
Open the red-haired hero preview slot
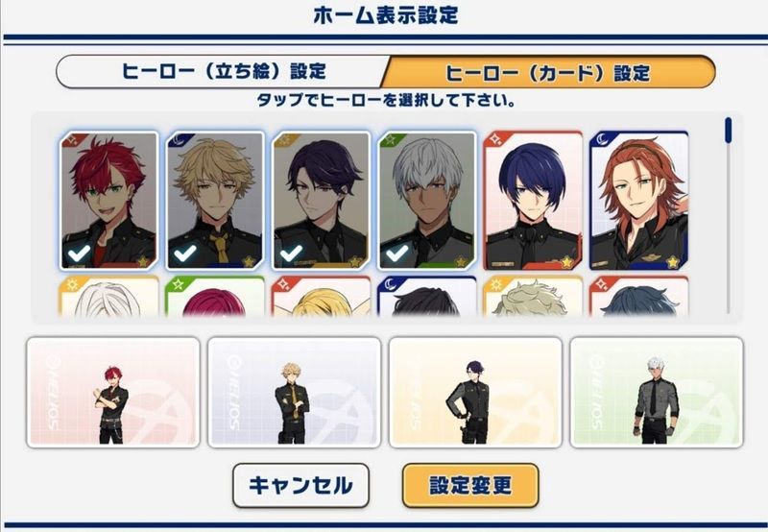(x=113, y=392)
